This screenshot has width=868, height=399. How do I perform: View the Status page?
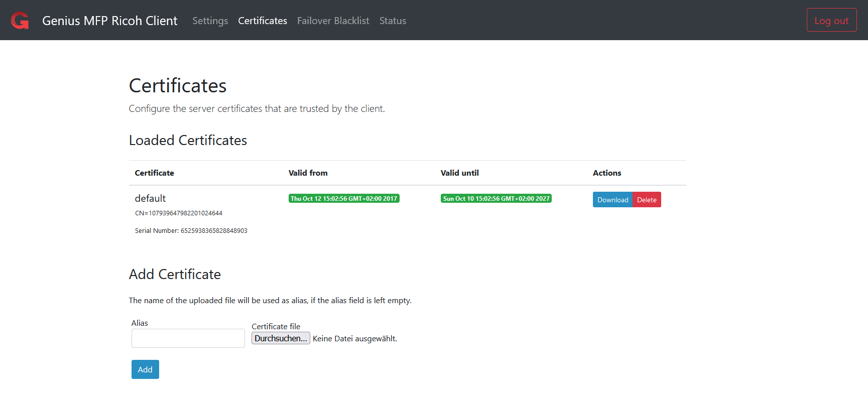pyautogui.click(x=393, y=21)
